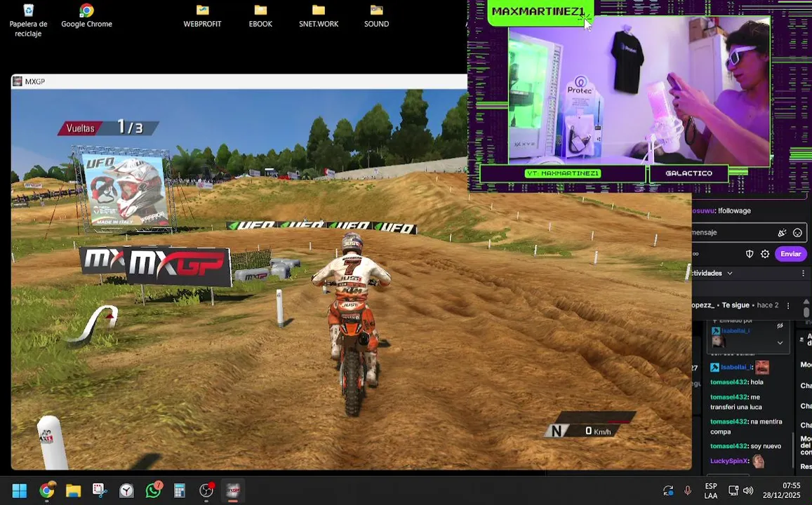812x505 pixels.
Task: Click Isabellai_l username in pinned message
Action: (736, 330)
